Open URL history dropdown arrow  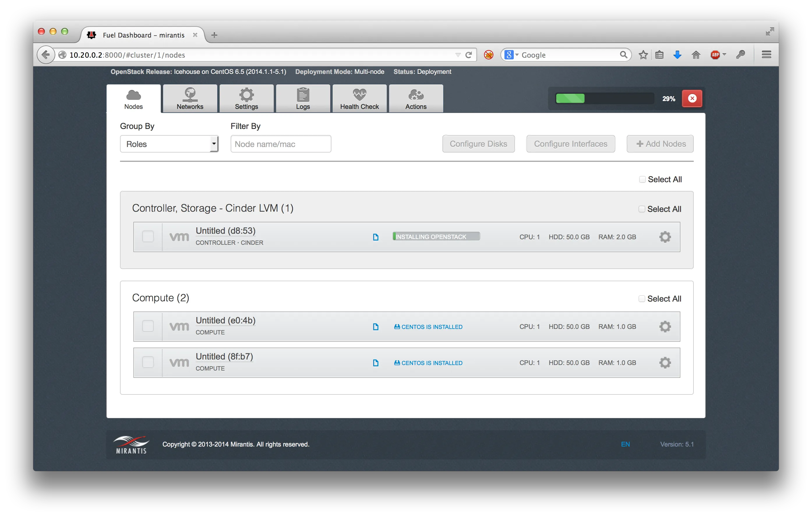(458, 55)
